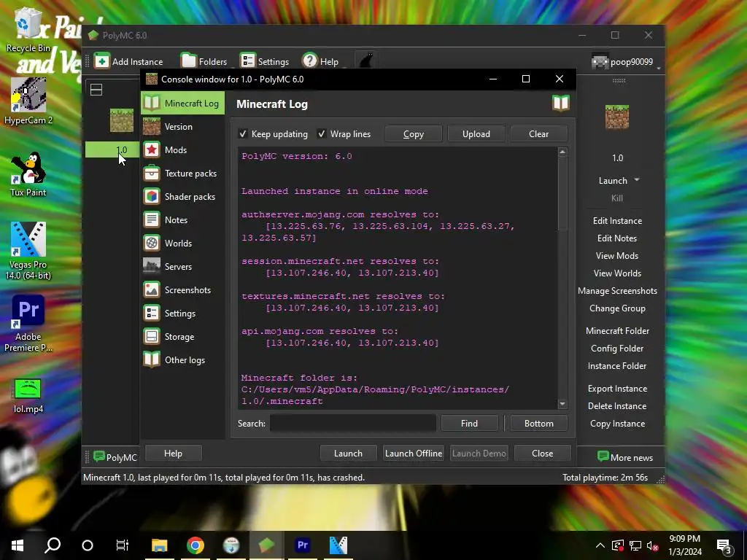The width and height of the screenshot is (747, 560).
Task: Click More news in PolyMC news bar
Action: pyautogui.click(x=624, y=457)
